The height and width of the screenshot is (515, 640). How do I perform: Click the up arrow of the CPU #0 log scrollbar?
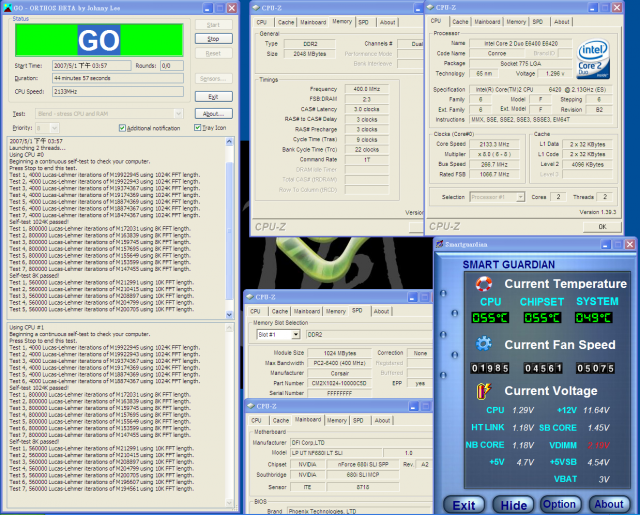click(229, 142)
